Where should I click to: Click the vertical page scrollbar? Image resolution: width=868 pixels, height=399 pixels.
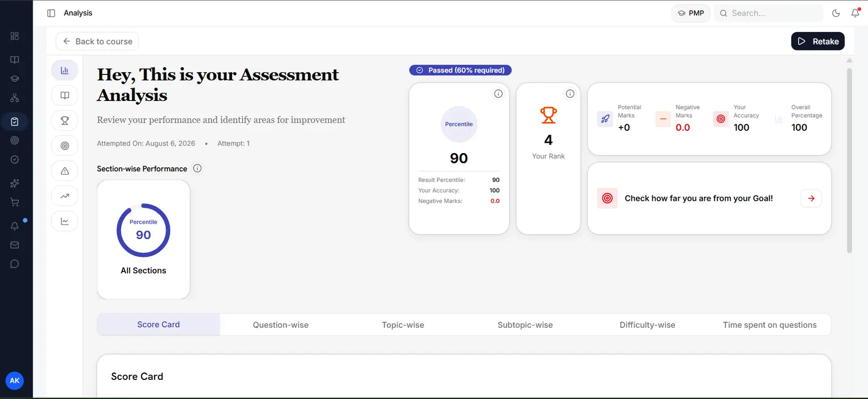(x=850, y=160)
